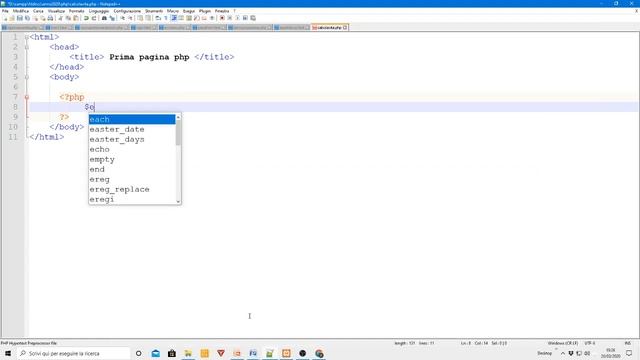Open the Cerca menu
The height and width of the screenshot is (360, 640).
[38, 11]
